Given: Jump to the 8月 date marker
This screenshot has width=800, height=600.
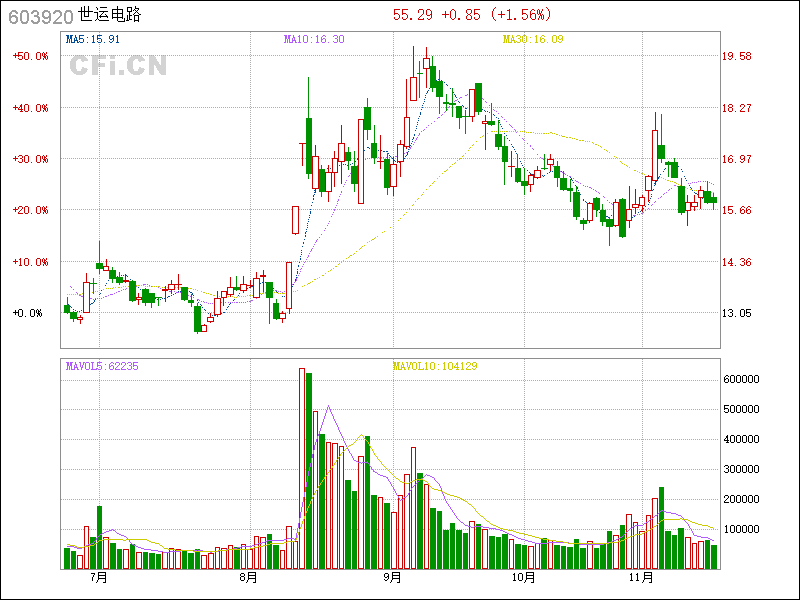Looking at the screenshot, I should (x=248, y=578).
